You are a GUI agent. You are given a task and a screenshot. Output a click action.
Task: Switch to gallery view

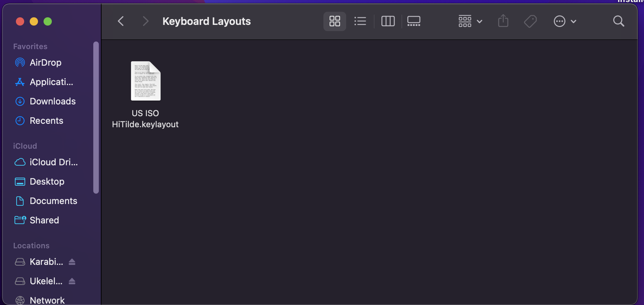414,21
